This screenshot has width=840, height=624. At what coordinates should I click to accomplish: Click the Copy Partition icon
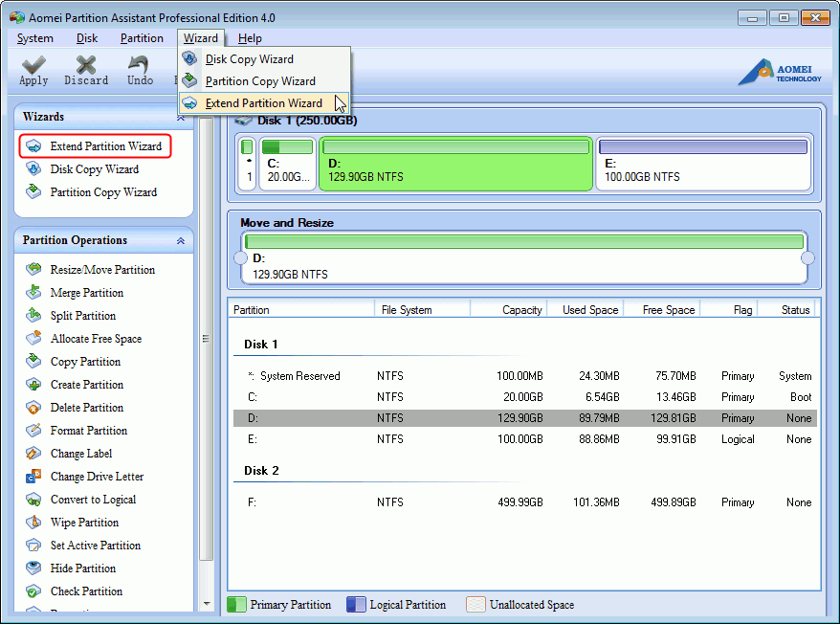tap(33, 362)
